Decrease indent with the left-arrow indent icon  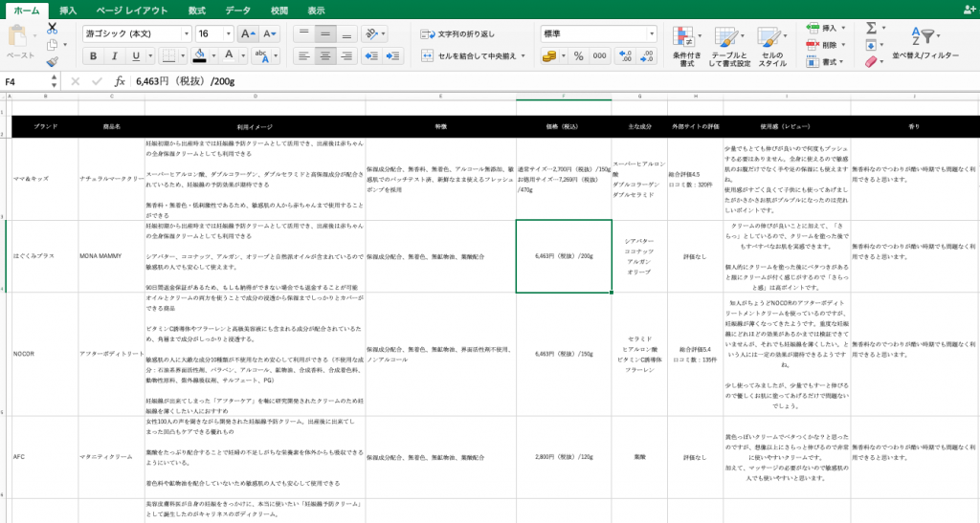click(371, 56)
